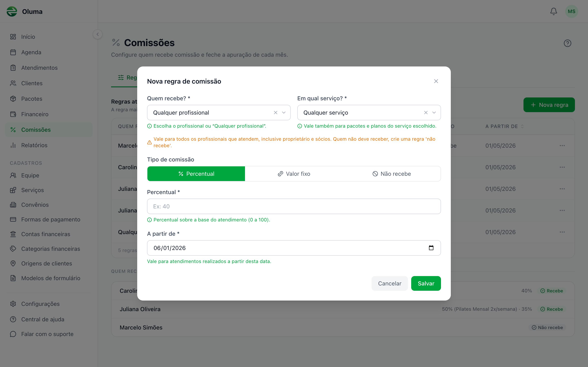Screen dimensions: 588x367
Task: Click the MS user avatar
Action: click(x=571, y=11)
